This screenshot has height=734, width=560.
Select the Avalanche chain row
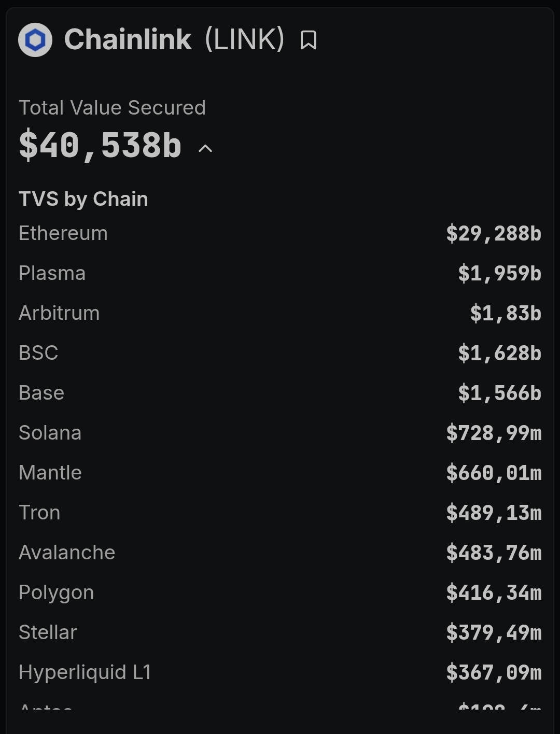(280, 553)
